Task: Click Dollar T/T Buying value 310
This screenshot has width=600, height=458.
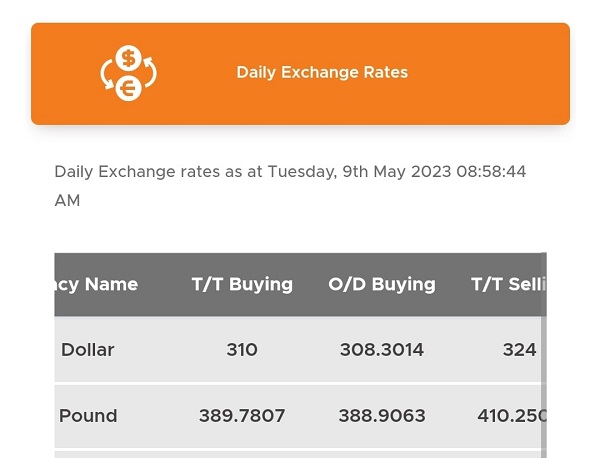Action: pyautogui.click(x=242, y=350)
